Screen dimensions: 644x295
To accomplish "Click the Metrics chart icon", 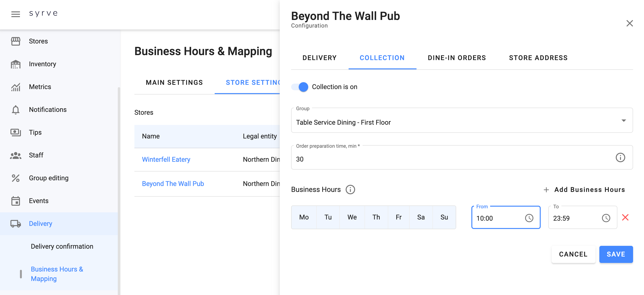I will 15,87.
